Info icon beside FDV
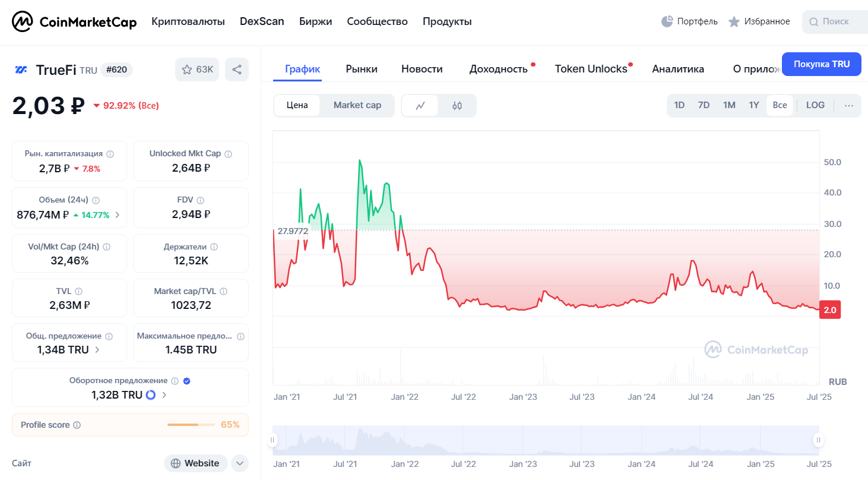The width and height of the screenshot is (868, 480). [x=201, y=201]
